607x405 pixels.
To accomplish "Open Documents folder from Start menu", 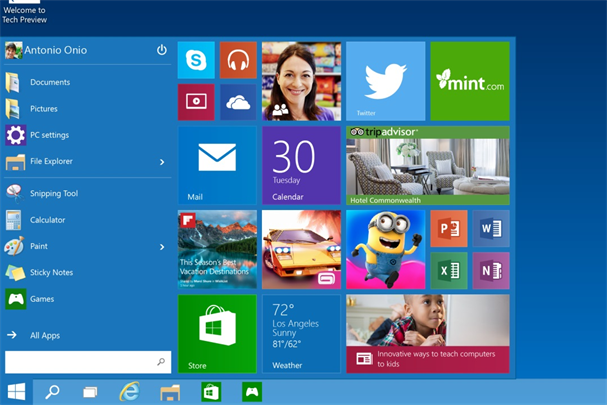I will [x=87, y=82].
